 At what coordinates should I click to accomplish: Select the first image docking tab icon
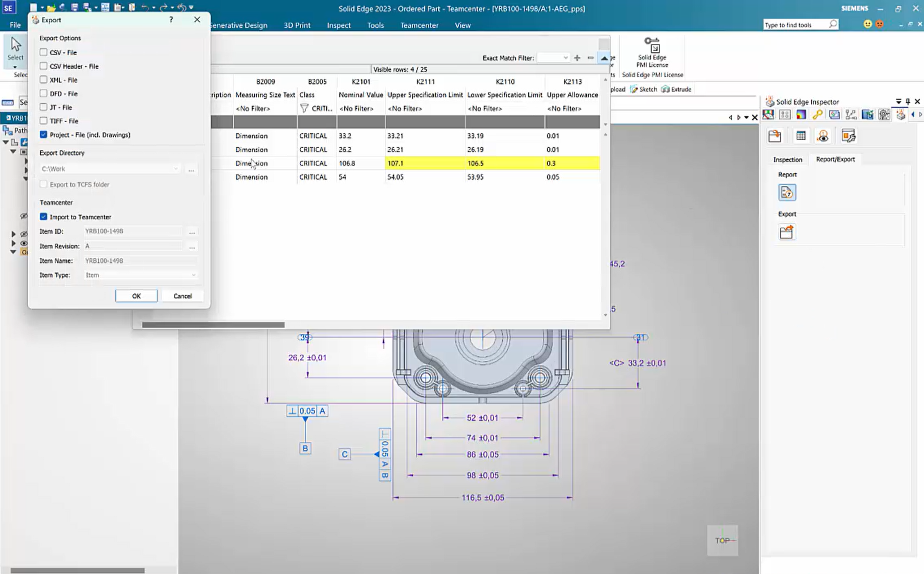point(768,115)
